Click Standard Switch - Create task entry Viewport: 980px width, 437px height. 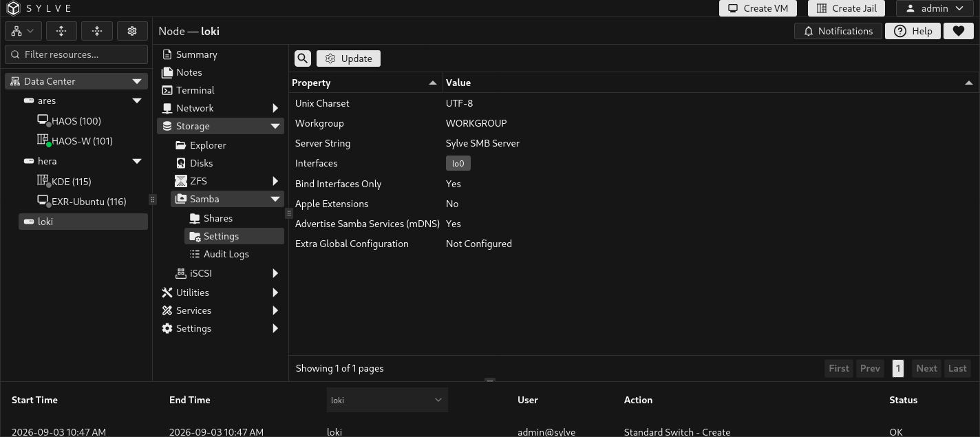pos(677,432)
